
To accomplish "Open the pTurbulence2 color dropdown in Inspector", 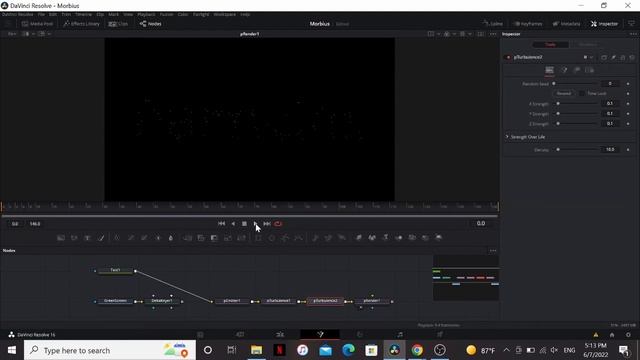I will coord(588,57).
